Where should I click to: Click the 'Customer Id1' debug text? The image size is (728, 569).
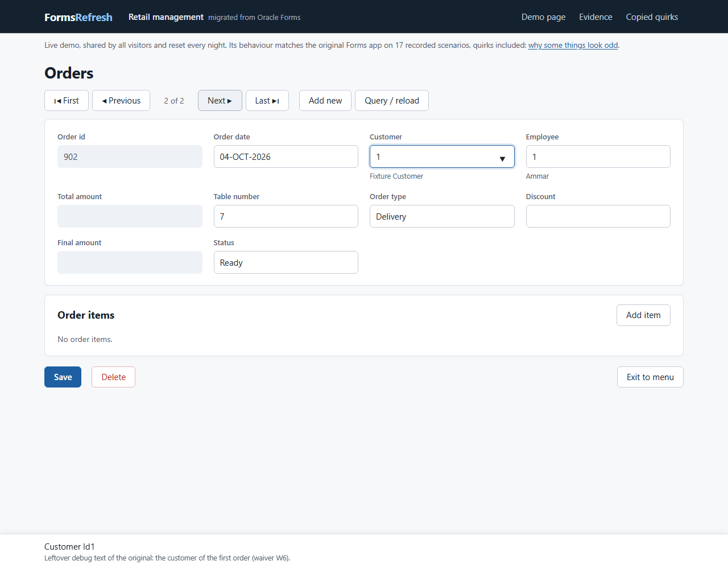point(69,547)
